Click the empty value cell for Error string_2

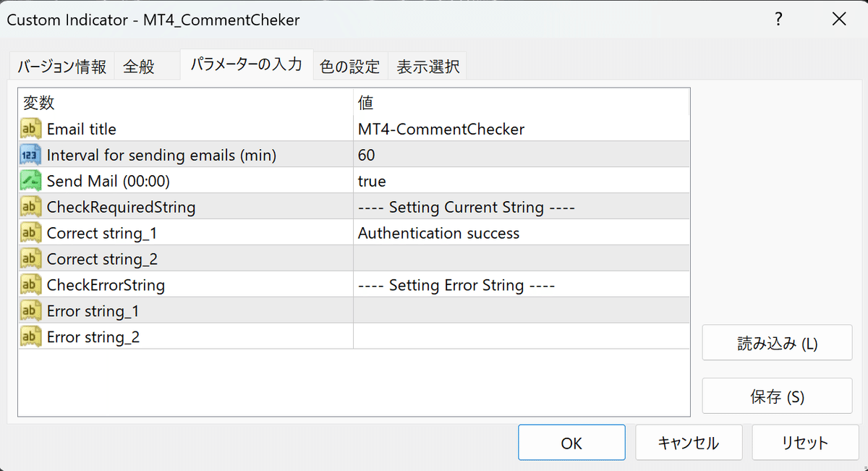click(x=522, y=337)
